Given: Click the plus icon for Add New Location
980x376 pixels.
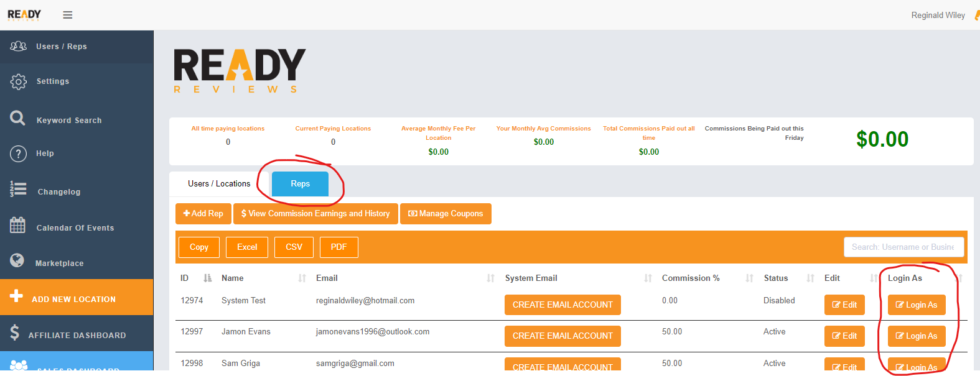Looking at the screenshot, I should [17, 296].
